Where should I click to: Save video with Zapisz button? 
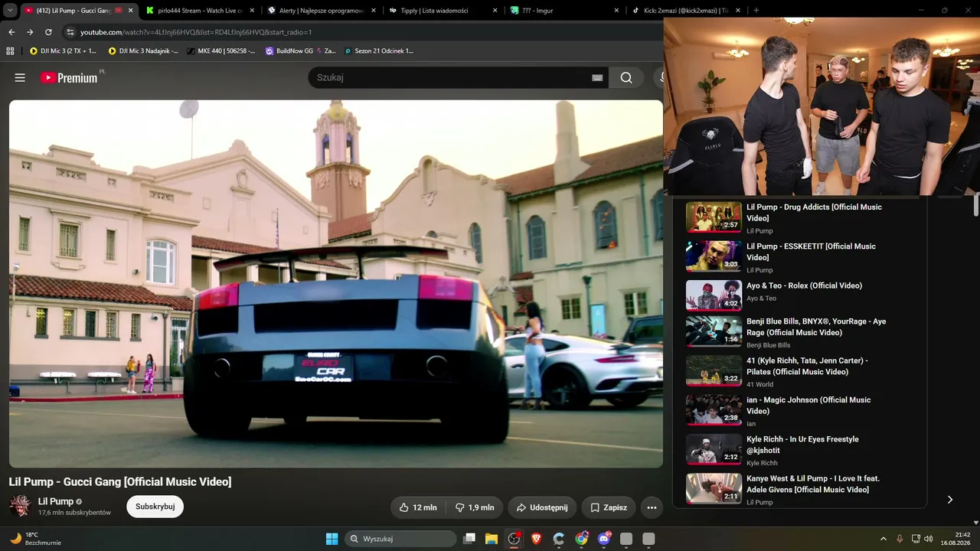(609, 507)
